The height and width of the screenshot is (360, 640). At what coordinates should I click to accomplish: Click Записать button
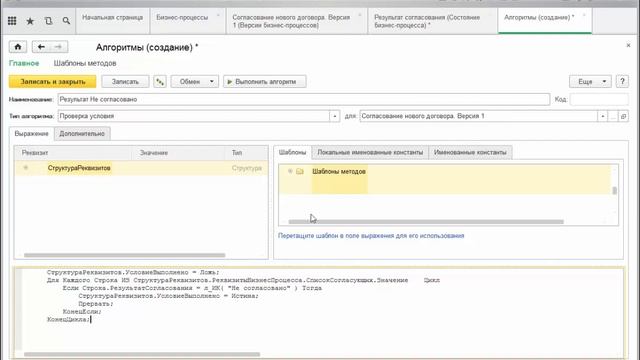pyautogui.click(x=125, y=82)
